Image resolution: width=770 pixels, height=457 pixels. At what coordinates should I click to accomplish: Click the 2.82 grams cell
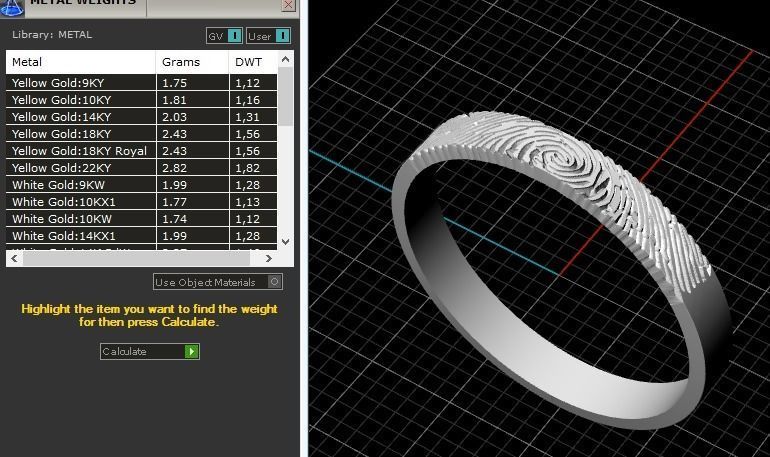[x=192, y=168]
